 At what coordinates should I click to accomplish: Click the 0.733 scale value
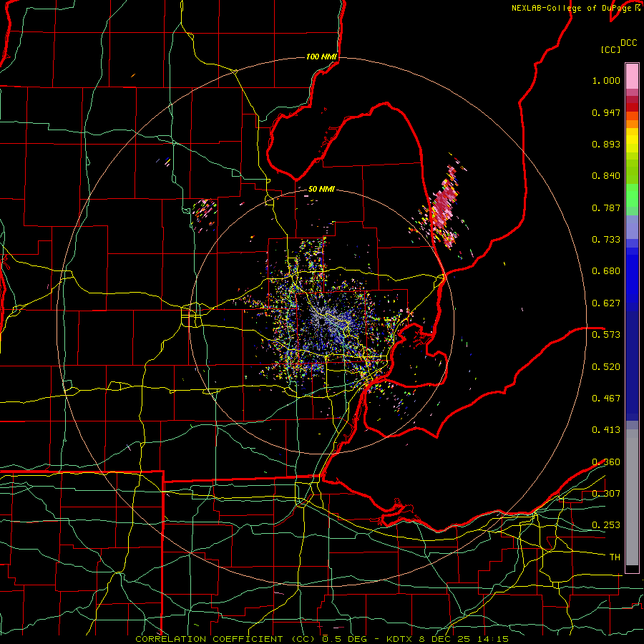tap(606, 240)
